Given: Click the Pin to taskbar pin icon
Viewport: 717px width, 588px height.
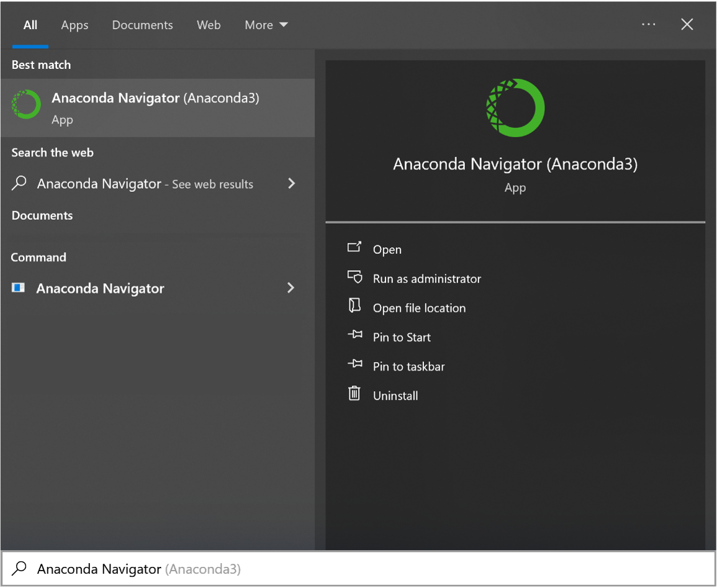Looking at the screenshot, I should [x=354, y=364].
